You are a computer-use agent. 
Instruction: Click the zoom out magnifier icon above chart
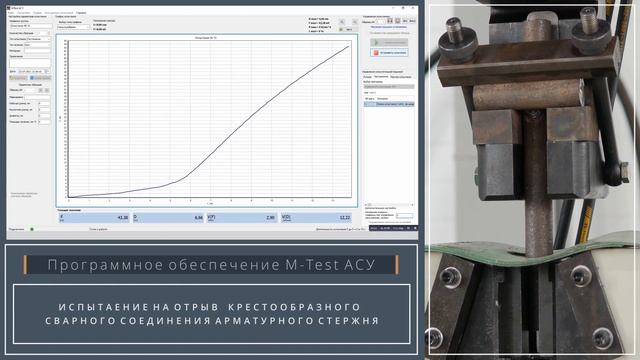coord(354,22)
